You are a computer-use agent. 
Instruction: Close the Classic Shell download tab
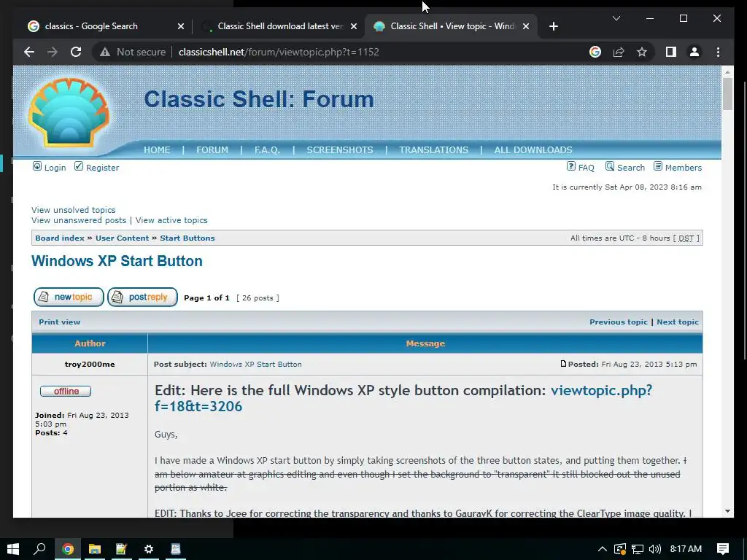[x=354, y=26]
